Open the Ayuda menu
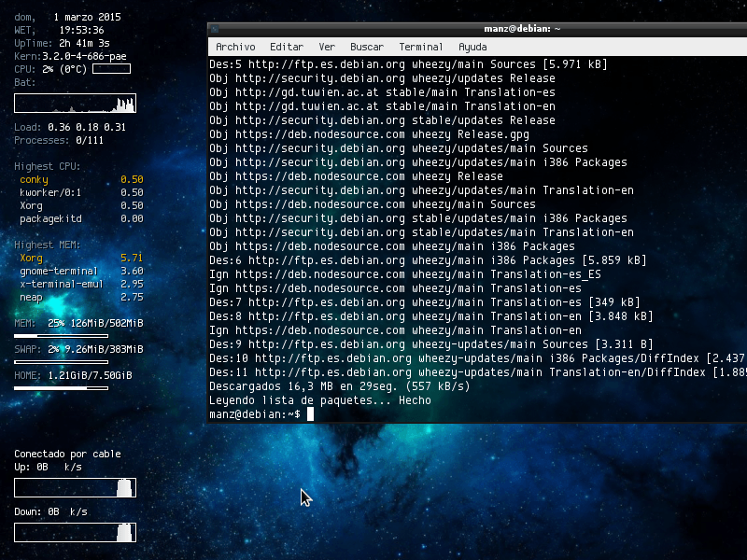The height and width of the screenshot is (560, 747). coord(472,47)
